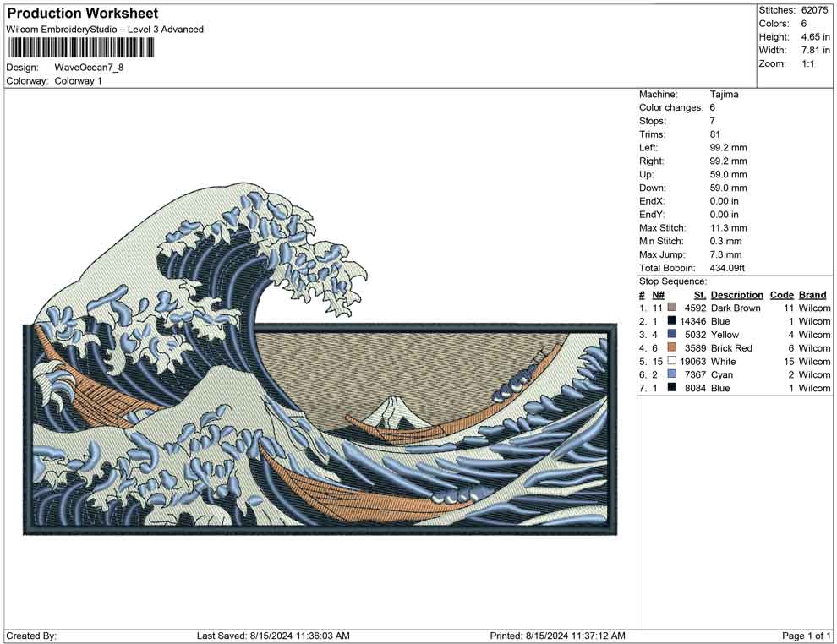Click the 'Stop Sequence:' label
The width and height of the screenshot is (837, 644).
point(673,281)
